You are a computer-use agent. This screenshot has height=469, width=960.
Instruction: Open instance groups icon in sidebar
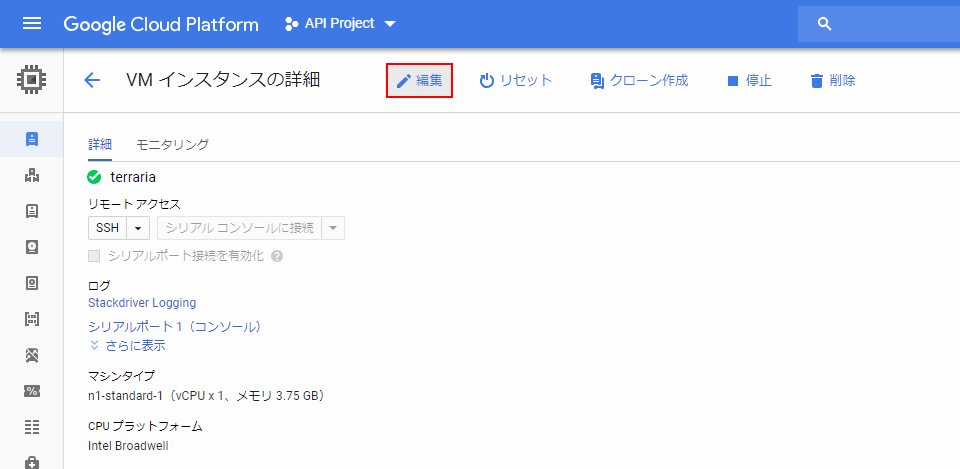coord(32,176)
